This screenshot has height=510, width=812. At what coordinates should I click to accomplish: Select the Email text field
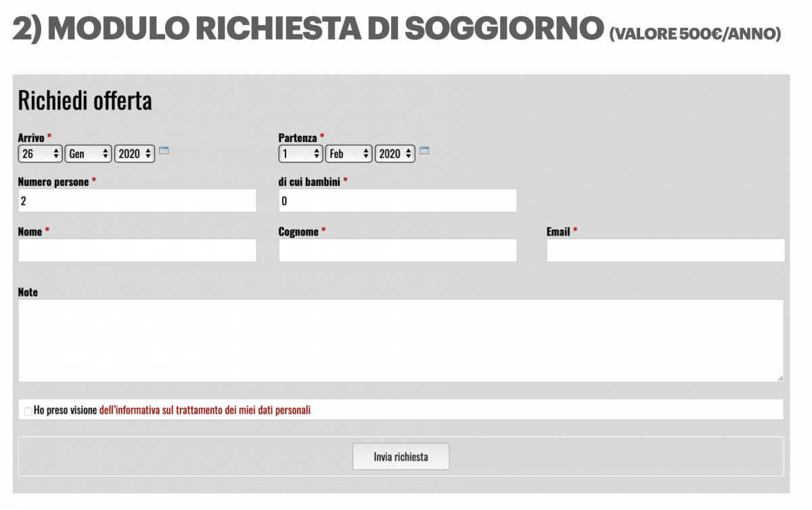(666, 250)
